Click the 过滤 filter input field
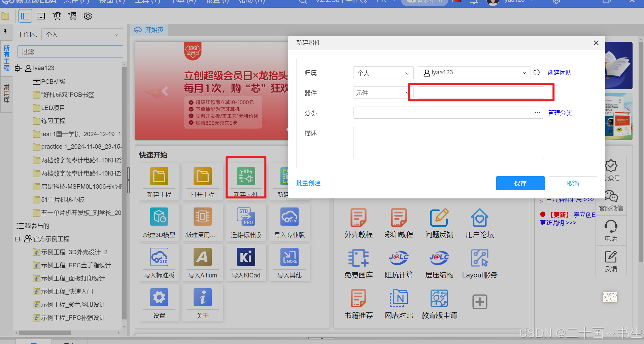 coord(70,51)
